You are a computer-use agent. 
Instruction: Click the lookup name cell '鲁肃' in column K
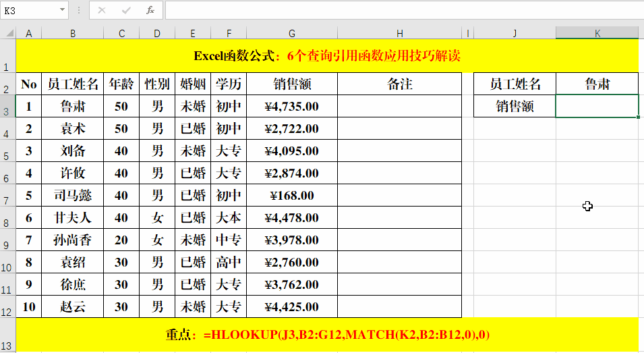click(x=597, y=84)
